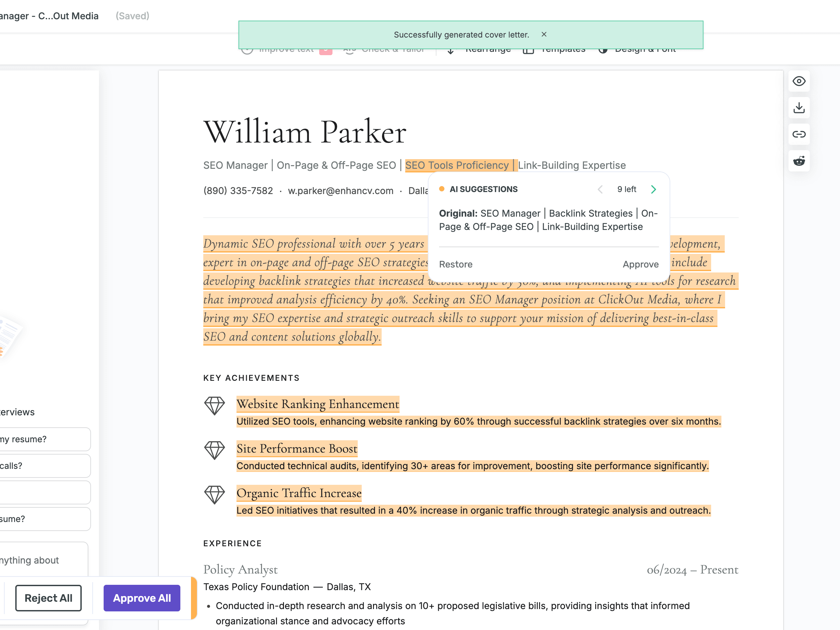The width and height of the screenshot is (840, 630).
Task: Select Site Performance Boost title
Action: [x=297, y=448]
